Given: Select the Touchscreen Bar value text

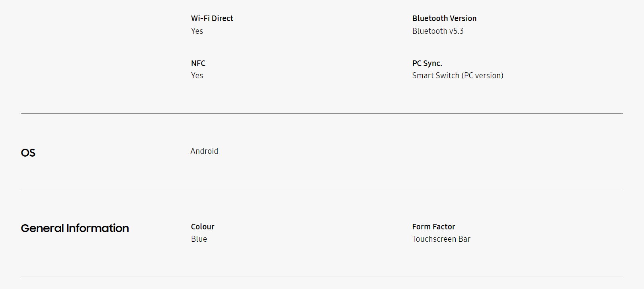Looking at the screenshot, I should [441, 239].
